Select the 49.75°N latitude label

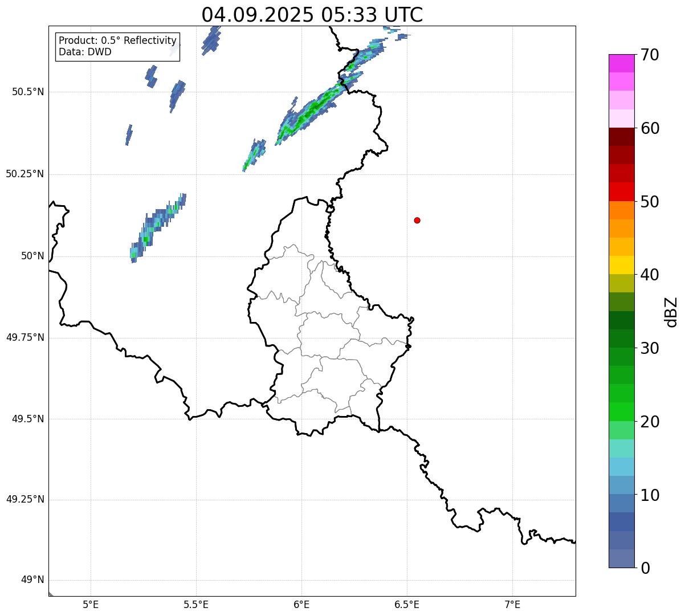coord(25,337)
